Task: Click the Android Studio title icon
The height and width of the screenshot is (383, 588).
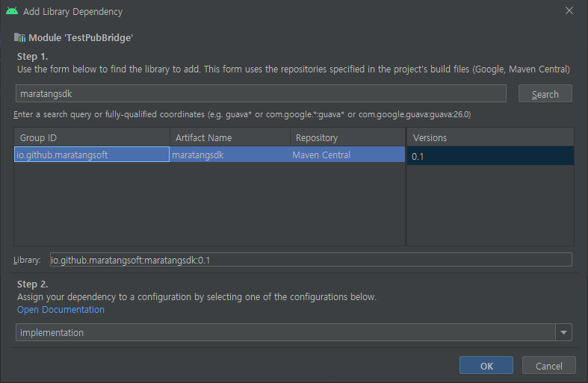Action: coord(12,11)
